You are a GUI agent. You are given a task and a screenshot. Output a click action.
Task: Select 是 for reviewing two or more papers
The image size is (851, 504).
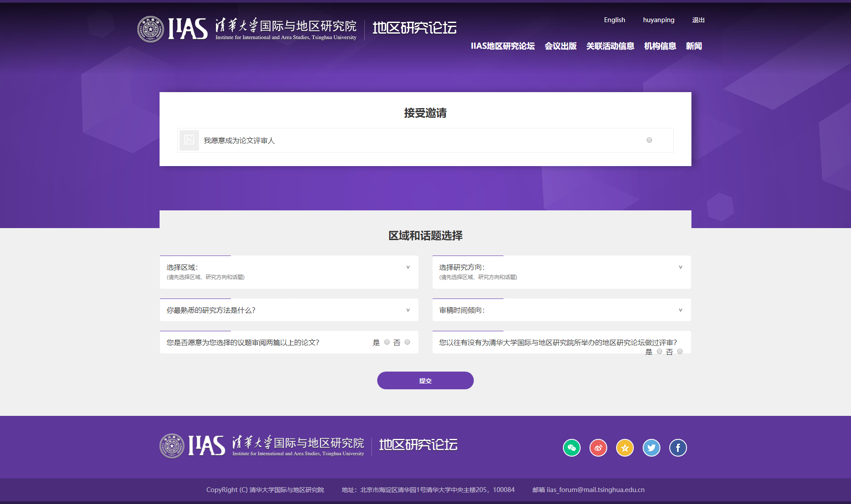[x=386, y=342]
